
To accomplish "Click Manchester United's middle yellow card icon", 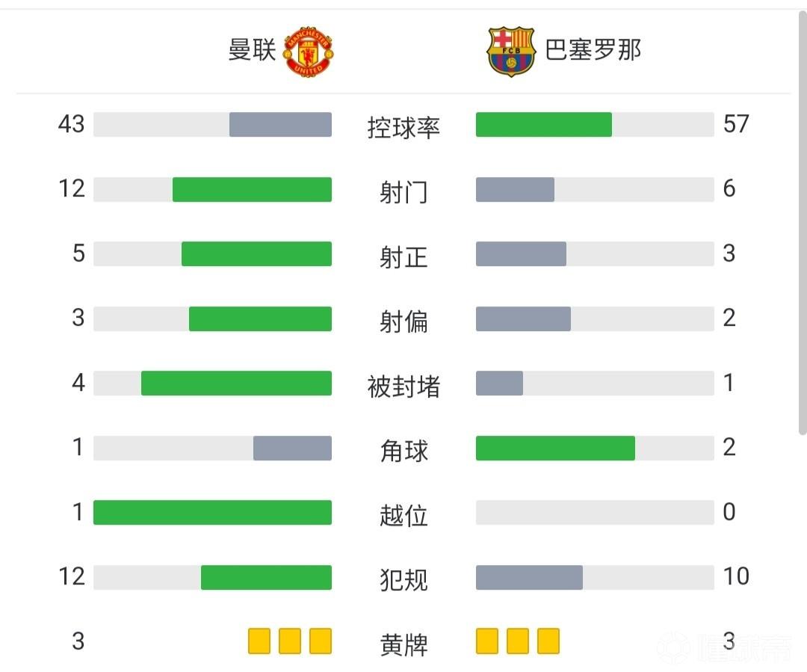I will pyautogui.click(x=290, y=641).
